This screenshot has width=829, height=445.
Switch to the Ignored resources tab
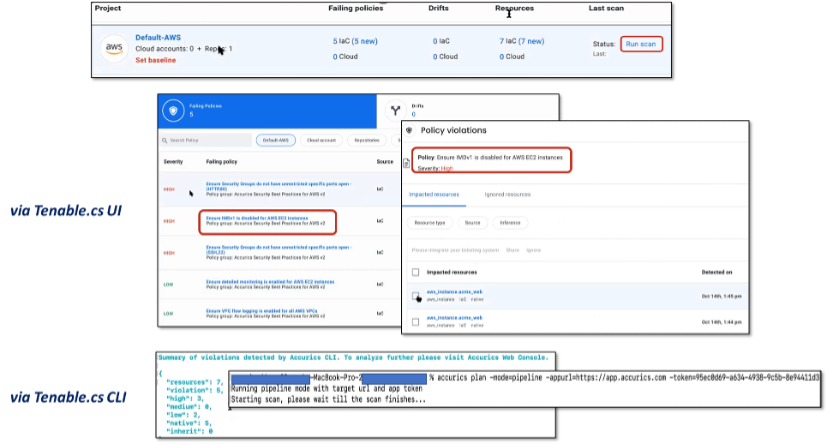[x=506, y=194]
